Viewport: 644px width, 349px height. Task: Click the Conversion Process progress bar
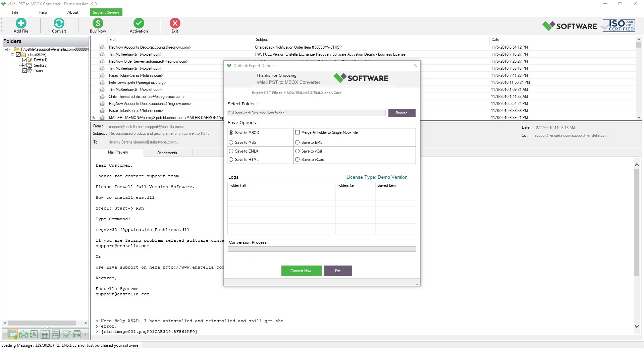pos(322,249)
